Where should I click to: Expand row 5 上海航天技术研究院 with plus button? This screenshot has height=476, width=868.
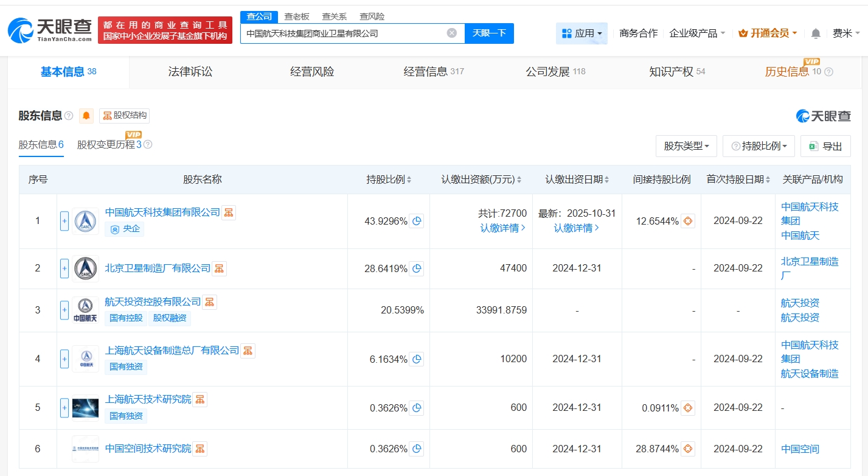point(64,408)
